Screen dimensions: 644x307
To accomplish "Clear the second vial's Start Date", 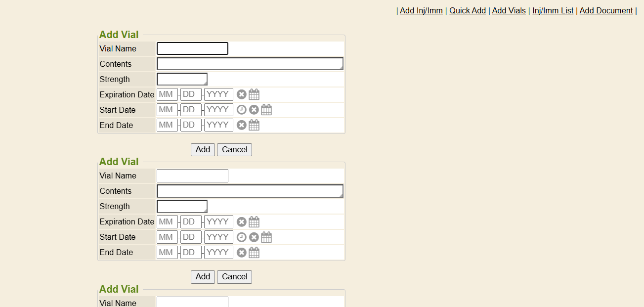I will [x=254, y=237].
